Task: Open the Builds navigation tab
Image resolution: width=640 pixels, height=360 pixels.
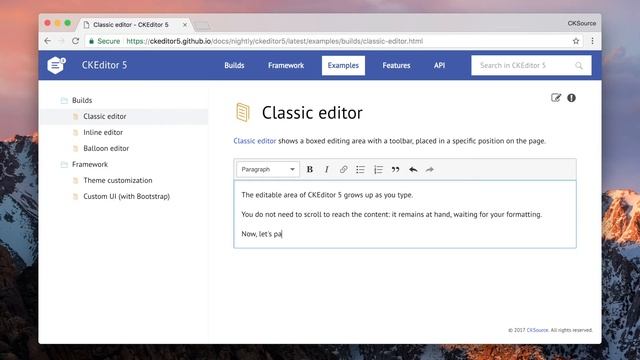Action: tap(234, 65)
